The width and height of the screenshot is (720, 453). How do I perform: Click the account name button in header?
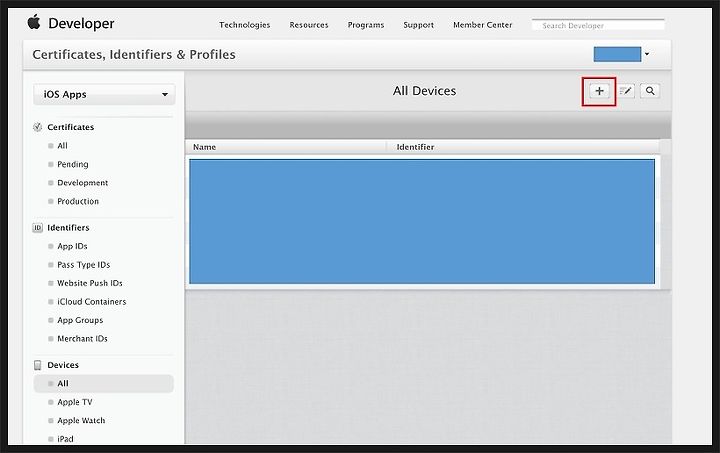point(617,54)
